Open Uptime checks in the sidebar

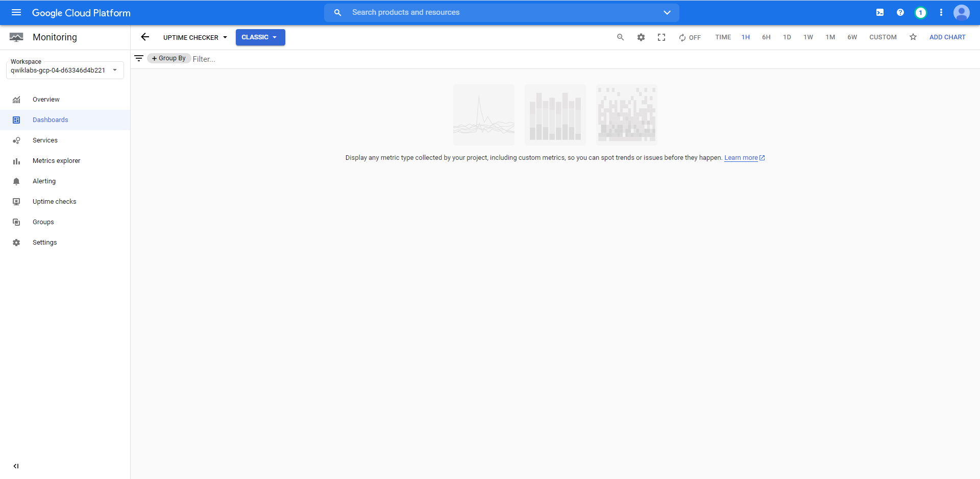[x=65, y=202]
